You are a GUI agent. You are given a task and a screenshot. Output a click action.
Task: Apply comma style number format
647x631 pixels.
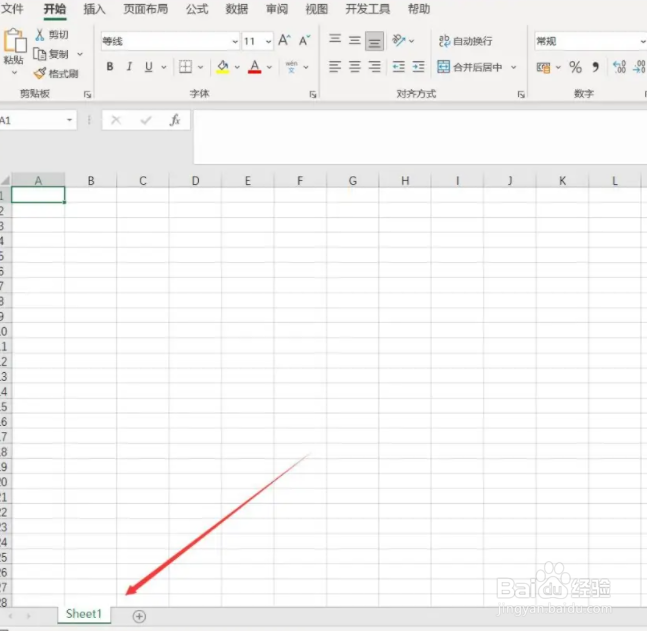point(595,67)
